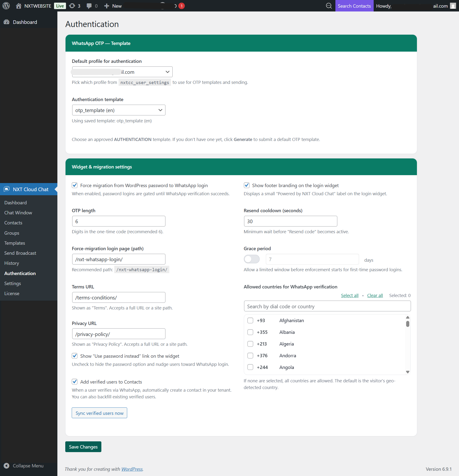Enable the Grace period toggle

pyautogui.click(x=251, y=259)
